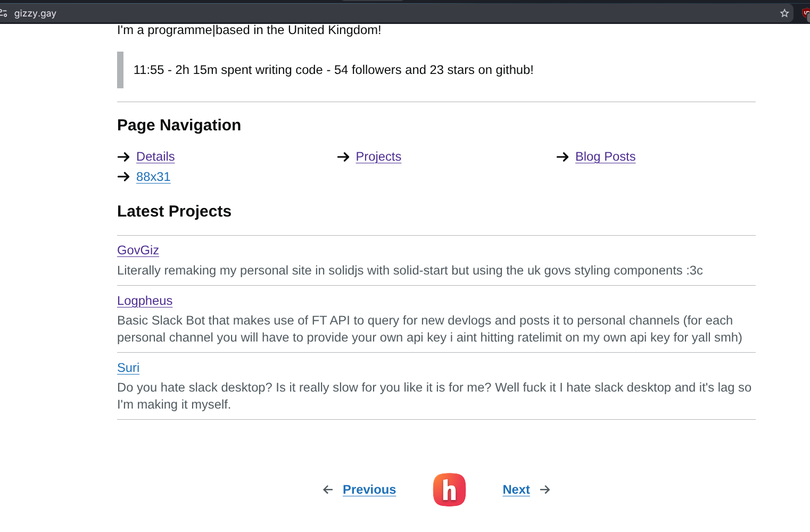
Task: Click the red extension icon in browser toolbar
Action: (x=806, y=13)
